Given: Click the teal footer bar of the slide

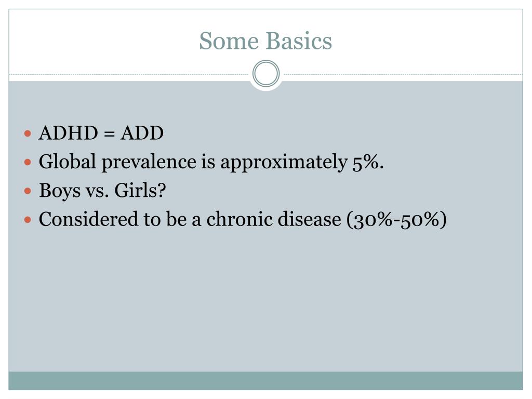Looking at the screenshot, I should pyautogui.click(x=265, y=381).
